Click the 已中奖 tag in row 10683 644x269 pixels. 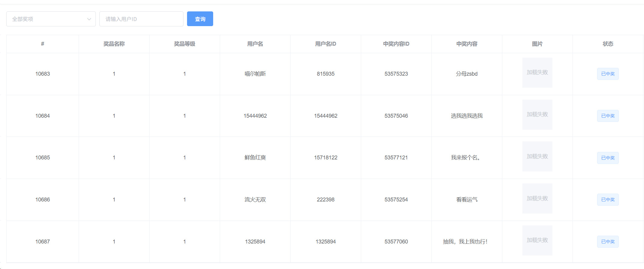click(x=608, y=74)
